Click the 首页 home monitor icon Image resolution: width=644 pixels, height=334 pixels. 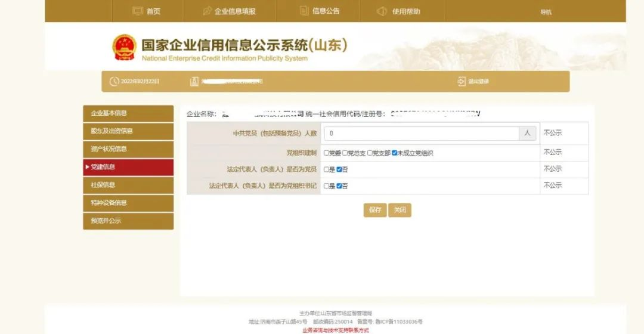click(138, 11)
